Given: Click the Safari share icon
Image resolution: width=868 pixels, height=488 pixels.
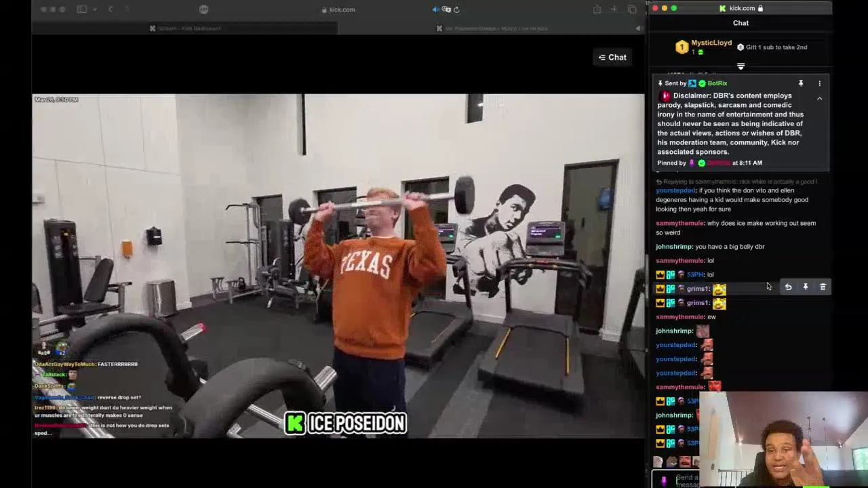Looking at the screenshot, I should 597,9.
